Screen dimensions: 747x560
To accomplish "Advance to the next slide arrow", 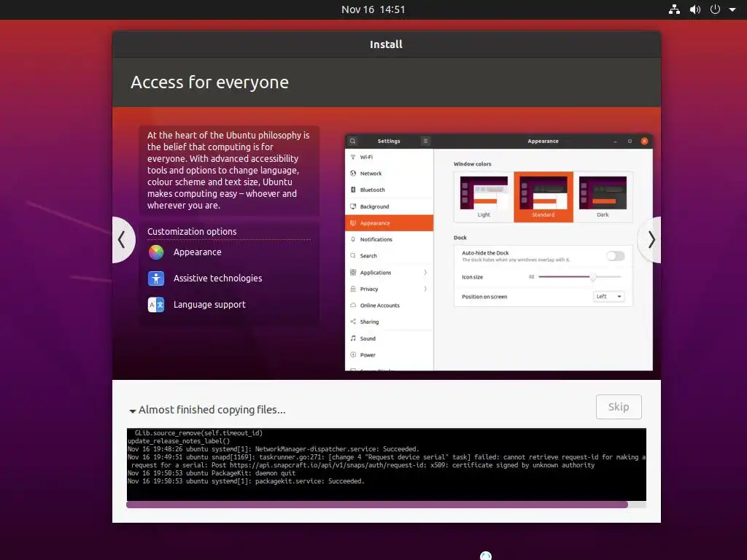I will (650, 239).
